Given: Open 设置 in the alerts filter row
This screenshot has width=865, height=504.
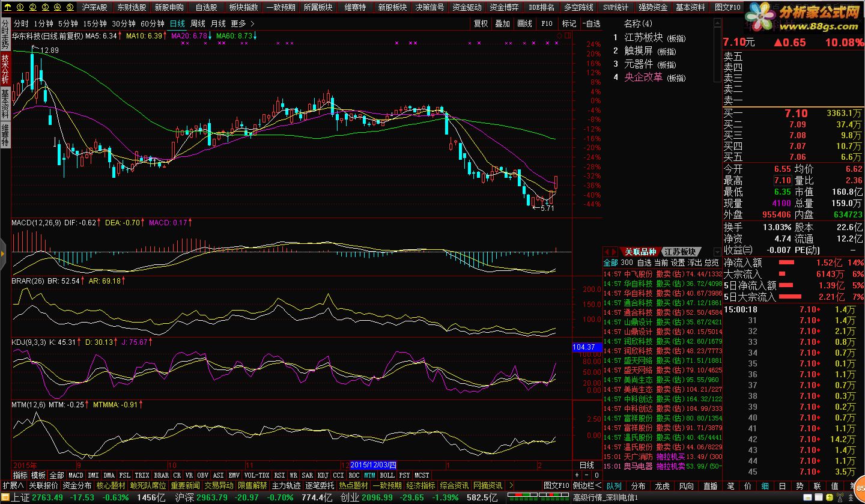Looking at the screenshot, I should tap(678, 263).
